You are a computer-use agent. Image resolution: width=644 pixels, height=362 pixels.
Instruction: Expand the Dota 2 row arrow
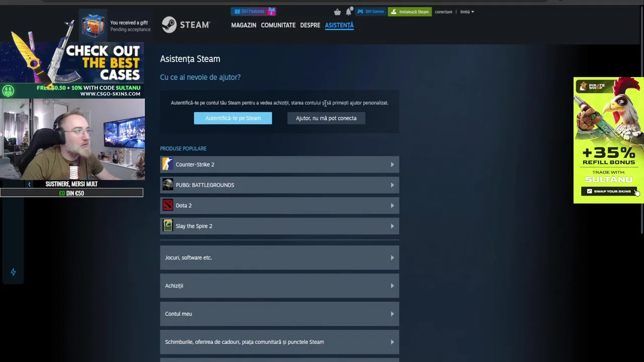tap(392, 206)
